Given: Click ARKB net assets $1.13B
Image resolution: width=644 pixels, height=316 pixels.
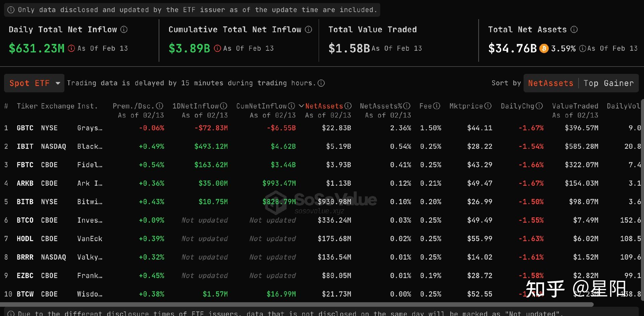Looking at the screenshot, I should tap(338, 183).
